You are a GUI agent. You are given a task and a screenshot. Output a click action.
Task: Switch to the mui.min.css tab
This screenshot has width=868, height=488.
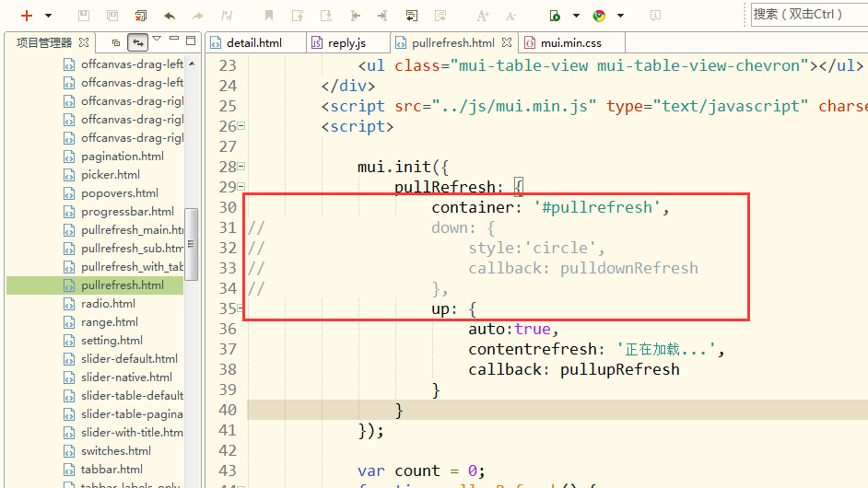click(x=572, y=42)
